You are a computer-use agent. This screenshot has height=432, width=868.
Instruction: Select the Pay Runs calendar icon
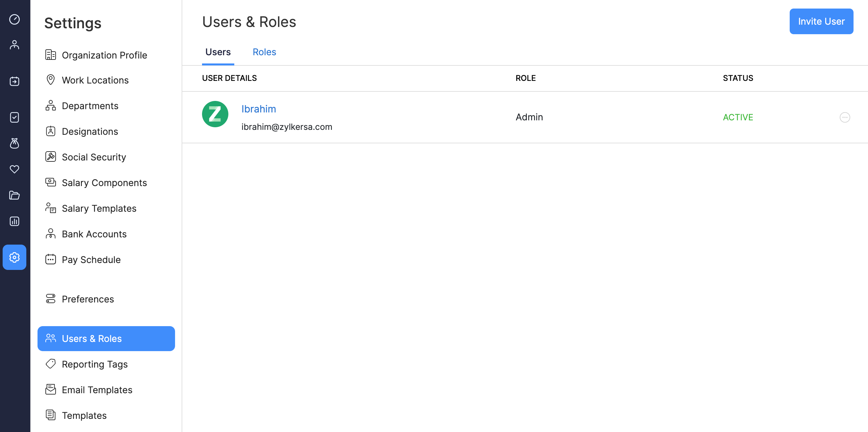pyautogui.click(x=14, y=81)
